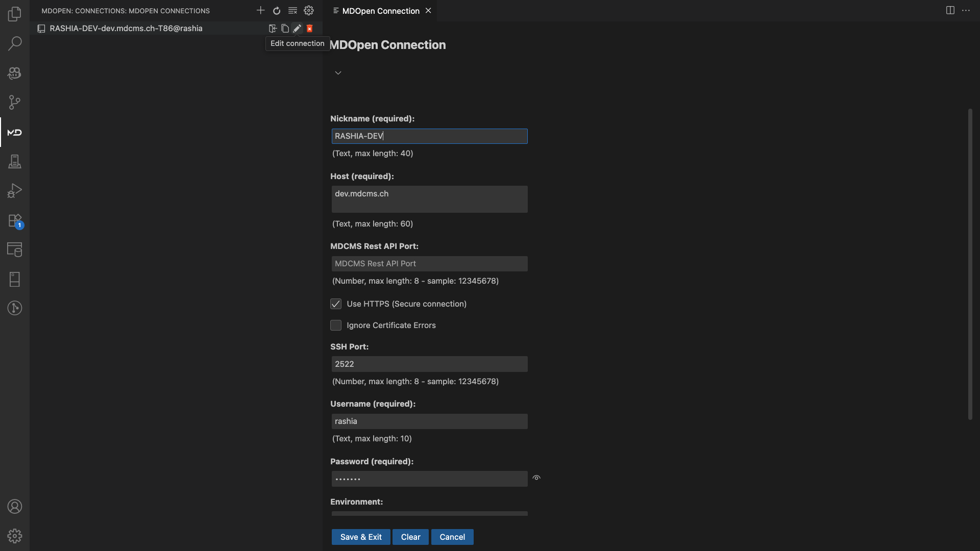The height and width of the screenshot is (551, 980).
Task: Delete the RASHIA-DEV connection
Action: [x=309, y=29]
